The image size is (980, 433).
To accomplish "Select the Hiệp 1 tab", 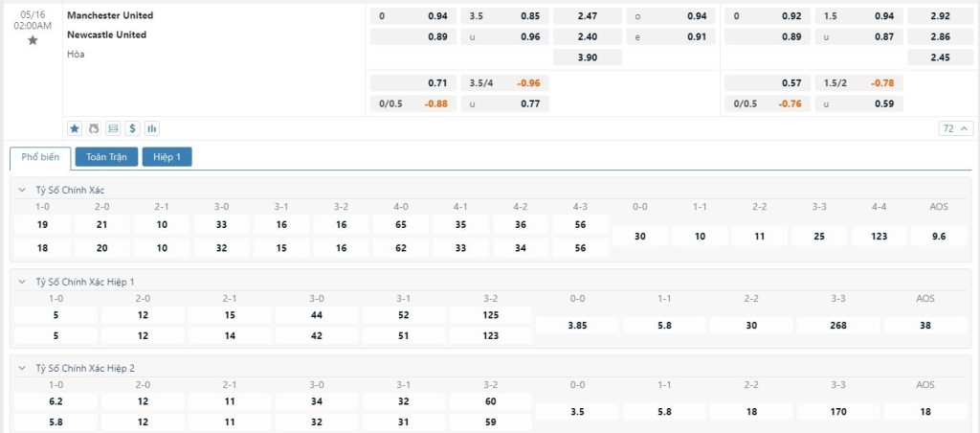I will click(x=167, y=157).
